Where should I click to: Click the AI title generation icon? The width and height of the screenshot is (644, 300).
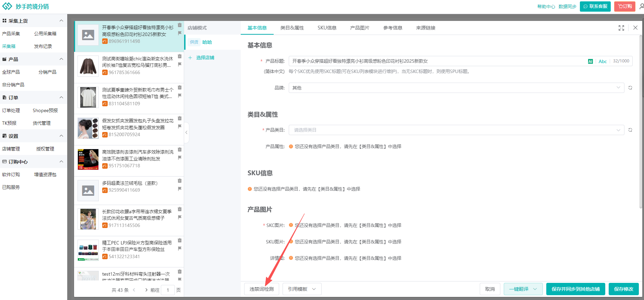590,61
